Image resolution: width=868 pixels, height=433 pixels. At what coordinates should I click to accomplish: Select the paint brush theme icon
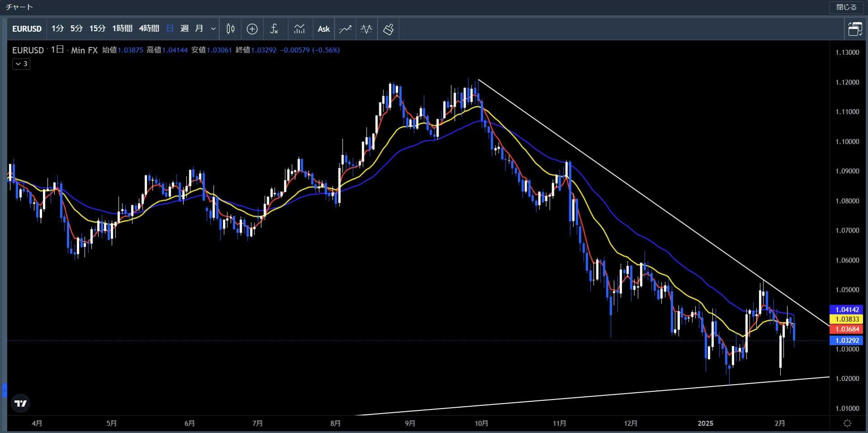(x=388, y=29)
